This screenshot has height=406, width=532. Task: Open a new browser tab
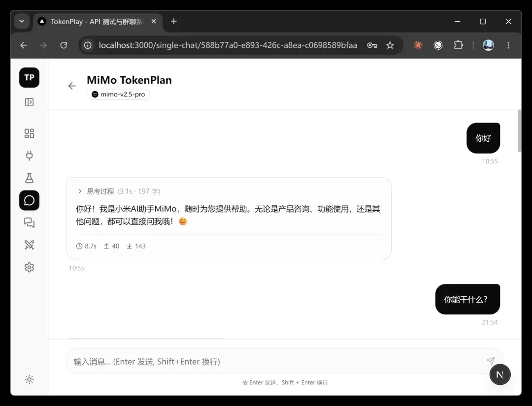click(x=174, y=21)
